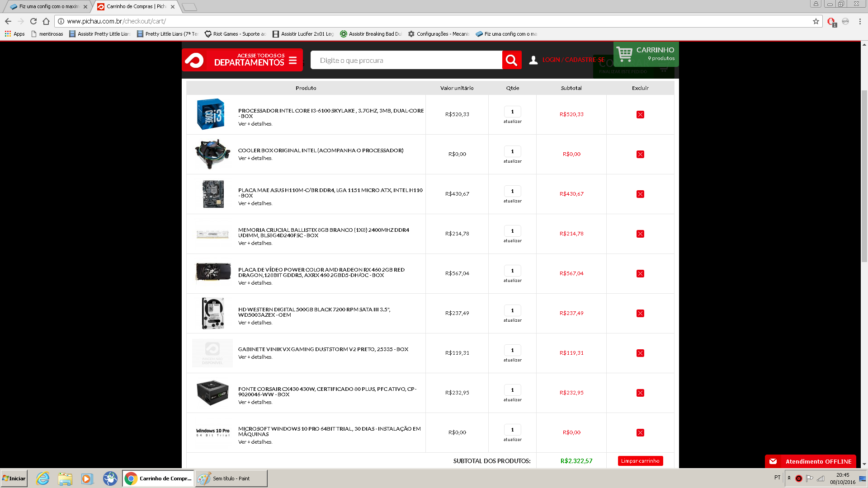Open the Carrinho shopping cart widget
Viewport: 868px width, 488px height.
point(646,54)
